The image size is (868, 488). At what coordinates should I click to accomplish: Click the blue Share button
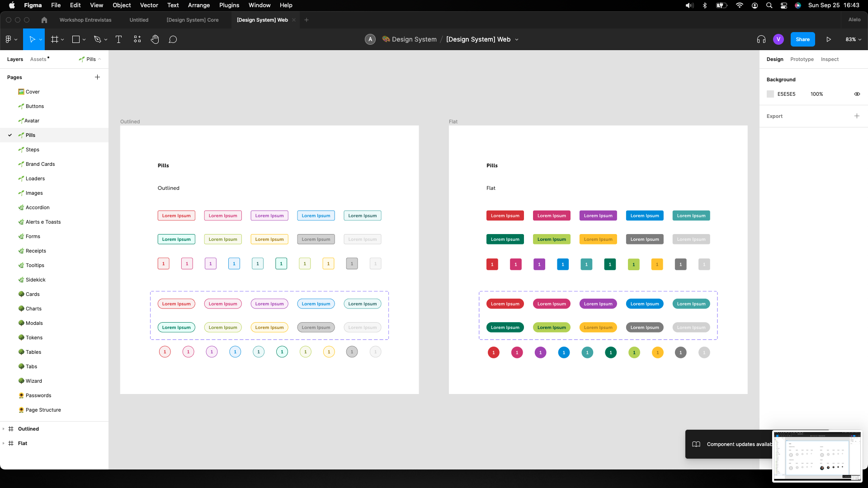(x=802, y=39)
